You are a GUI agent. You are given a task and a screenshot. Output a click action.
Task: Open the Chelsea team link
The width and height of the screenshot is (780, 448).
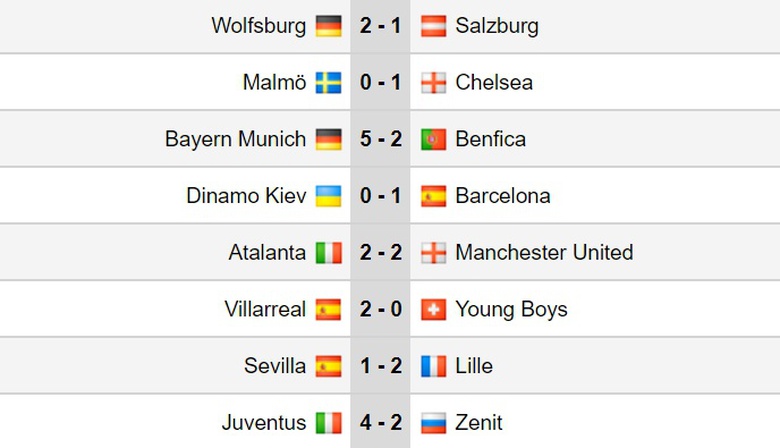click(494, 82)
